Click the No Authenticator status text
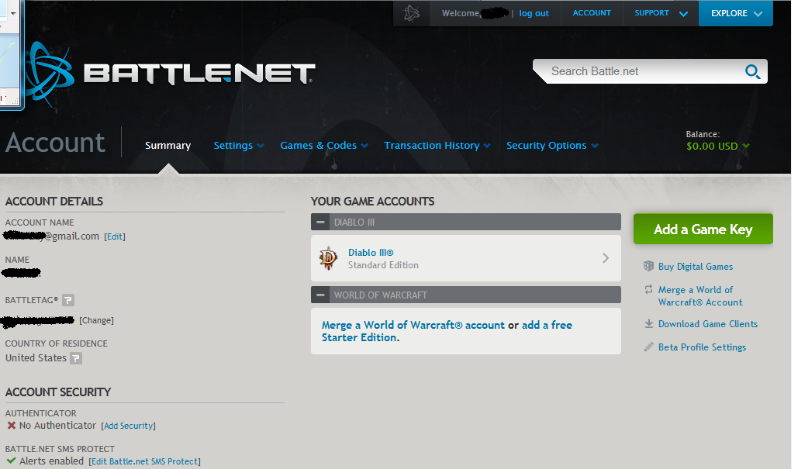The image size is (792, 469). click(58, 426)
